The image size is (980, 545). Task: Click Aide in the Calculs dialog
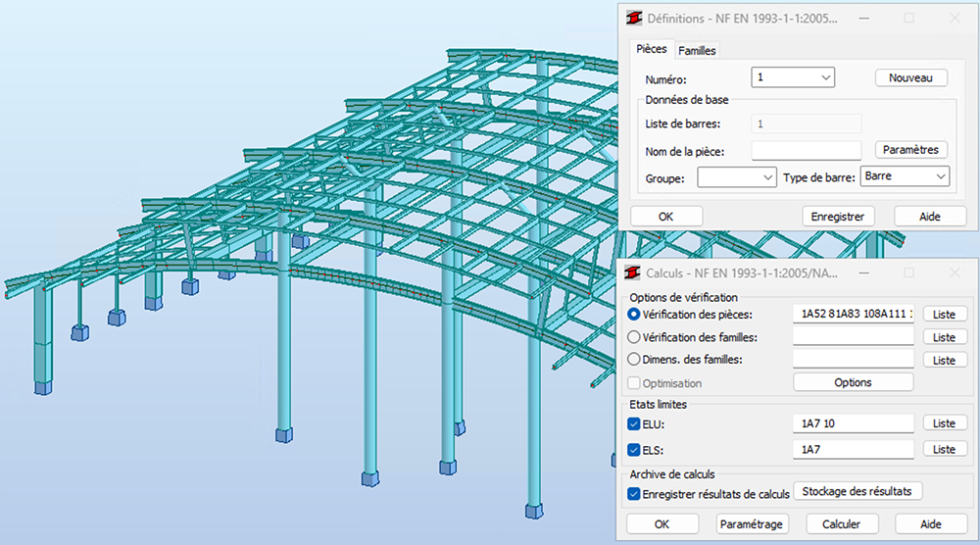click(x=931, y=523)
